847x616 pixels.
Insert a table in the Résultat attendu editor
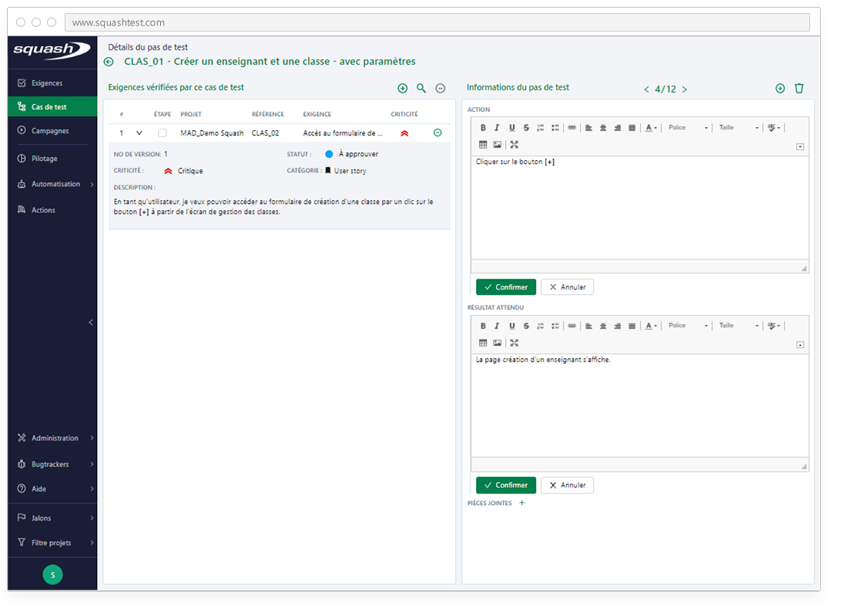click(483, 343)
